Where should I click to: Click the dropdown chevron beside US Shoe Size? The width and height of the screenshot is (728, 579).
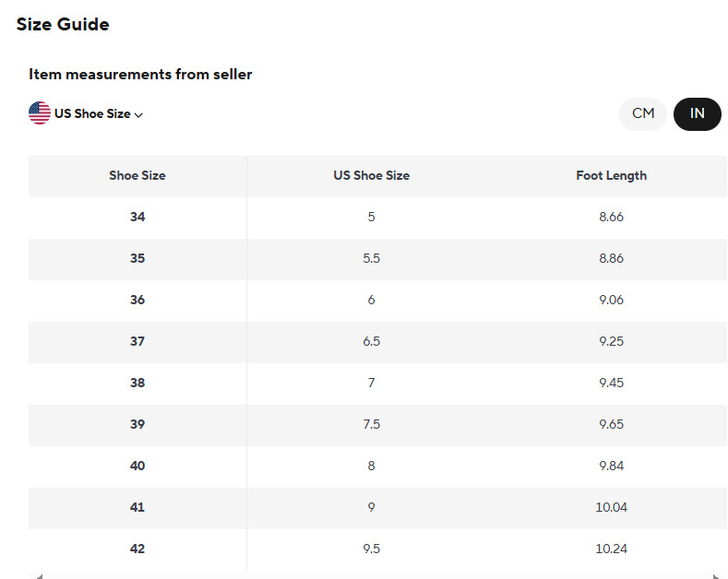138,115
